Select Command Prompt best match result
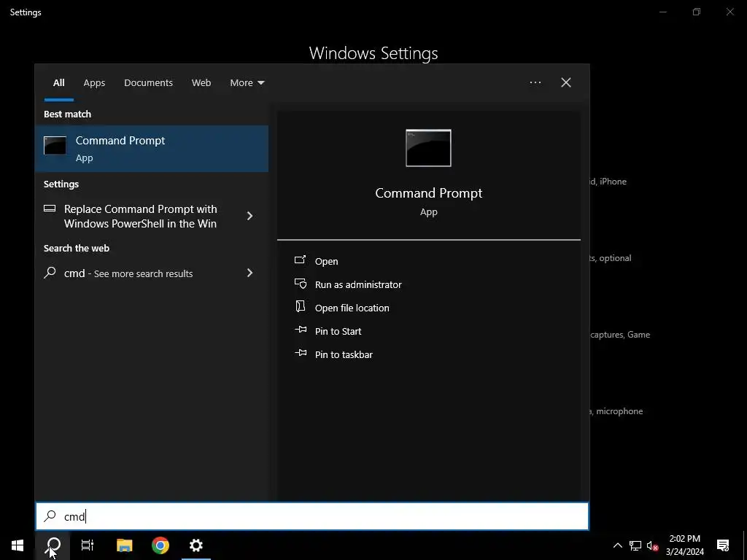Screen dimensions: 747x560 pos(152,149)
